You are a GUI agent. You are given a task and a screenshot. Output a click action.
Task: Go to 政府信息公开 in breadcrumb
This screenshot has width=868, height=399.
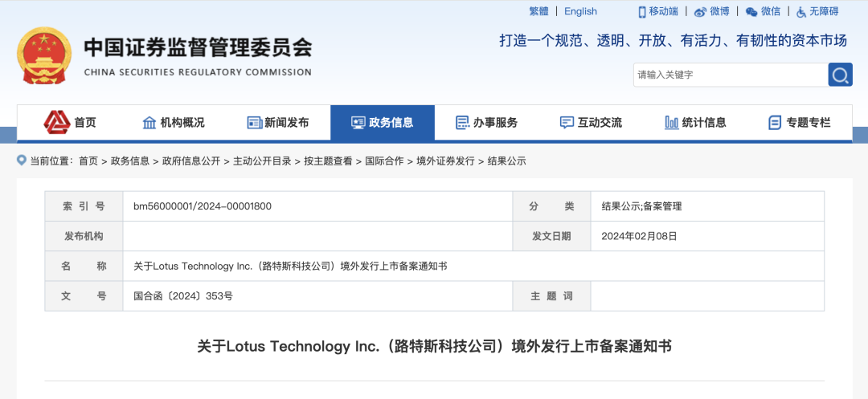click(x=191, y=161)
